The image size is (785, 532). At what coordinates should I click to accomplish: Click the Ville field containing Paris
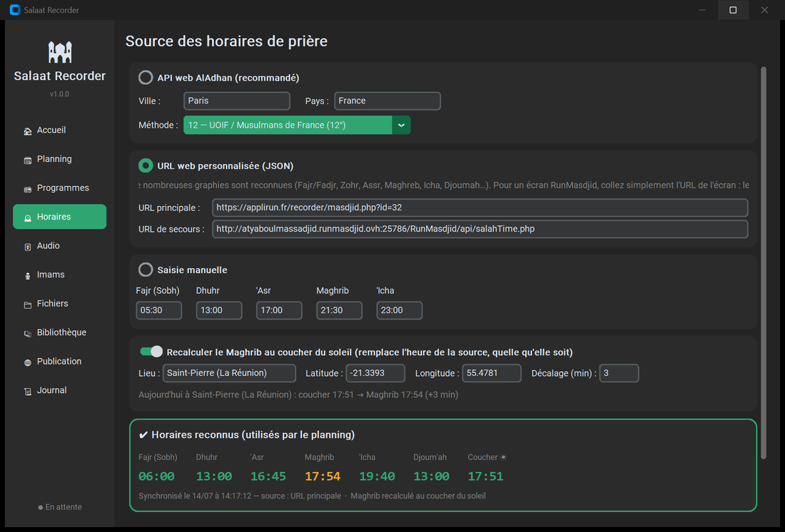pyautogui.click(x=237, y=101)
